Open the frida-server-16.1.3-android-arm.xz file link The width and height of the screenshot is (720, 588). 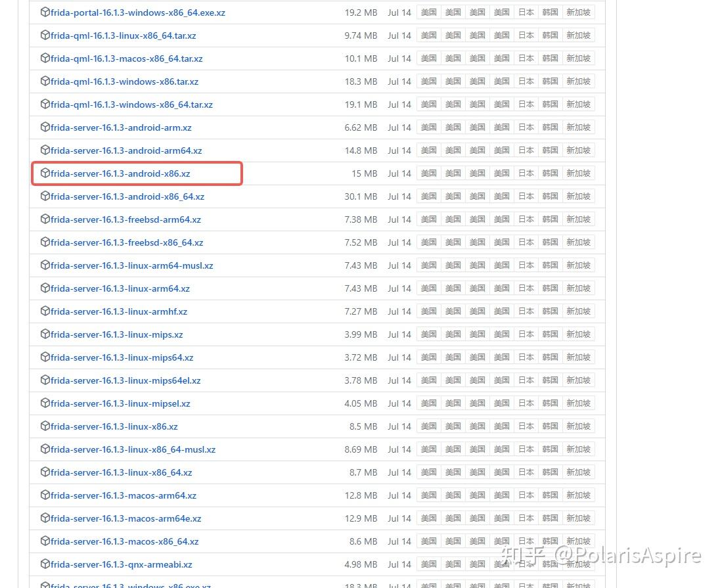tap(121, 127)
